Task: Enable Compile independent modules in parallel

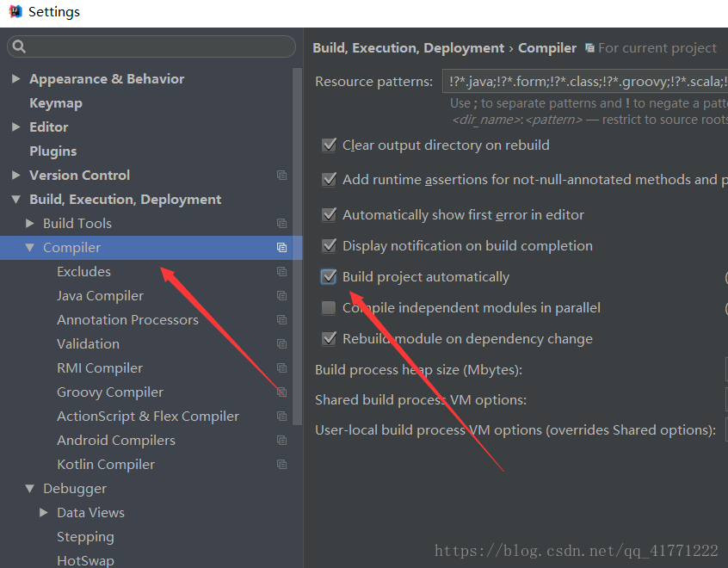Action: click(x=329, y=308)
